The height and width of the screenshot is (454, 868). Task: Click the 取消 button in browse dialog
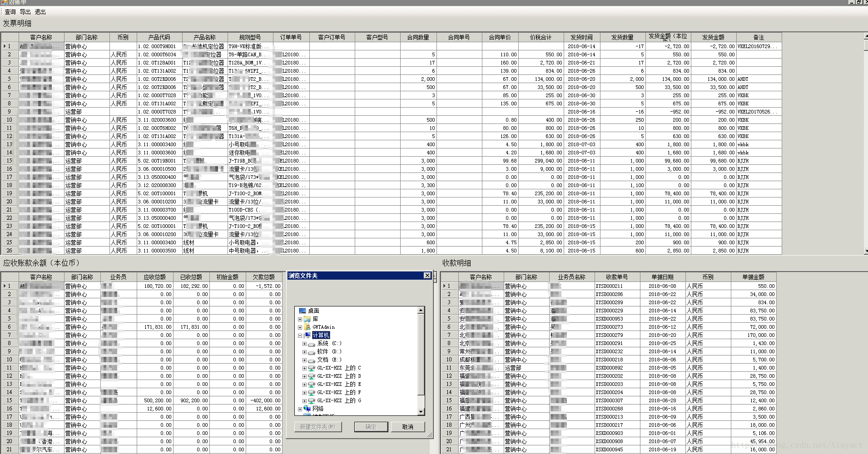click(408, 427)
